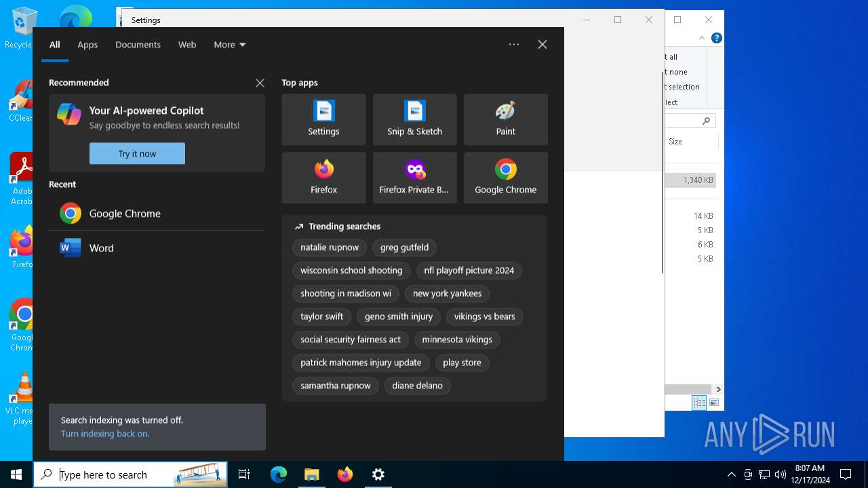
Task: Search trending 'patrick mahomes injury update'
Action: coord(361,363)
